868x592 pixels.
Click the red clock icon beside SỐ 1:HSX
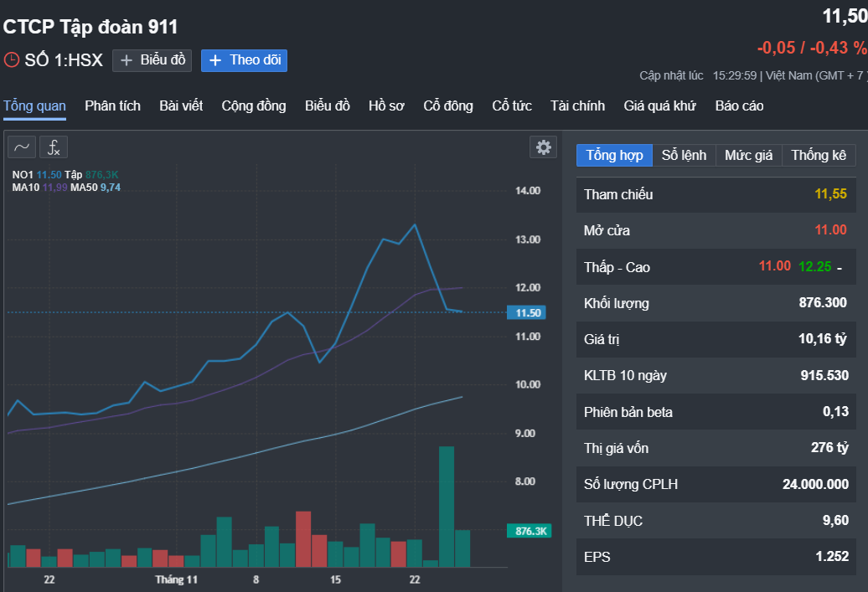click(12, 59)
